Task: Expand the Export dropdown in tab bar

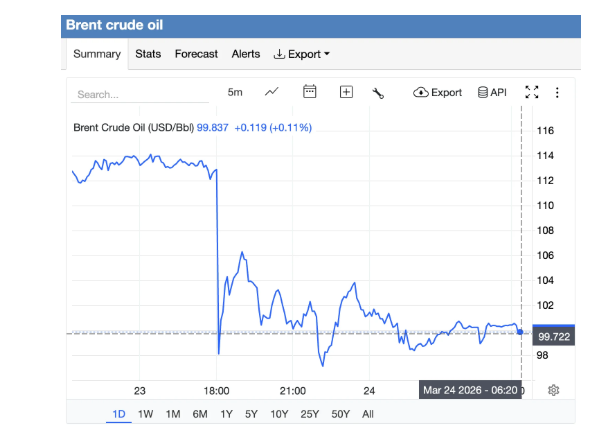Action: [302, 54]
